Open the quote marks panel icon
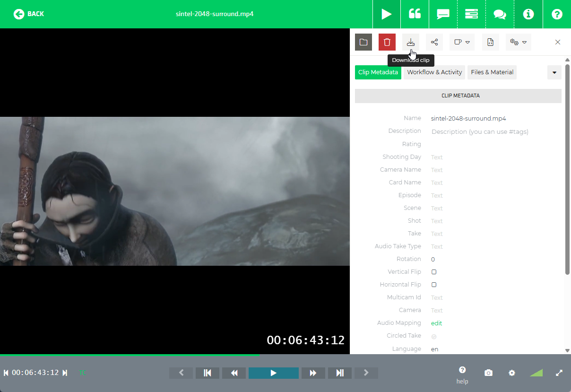Image resolution: width=571 pixels, height=392 pixels. coord(415,14)
